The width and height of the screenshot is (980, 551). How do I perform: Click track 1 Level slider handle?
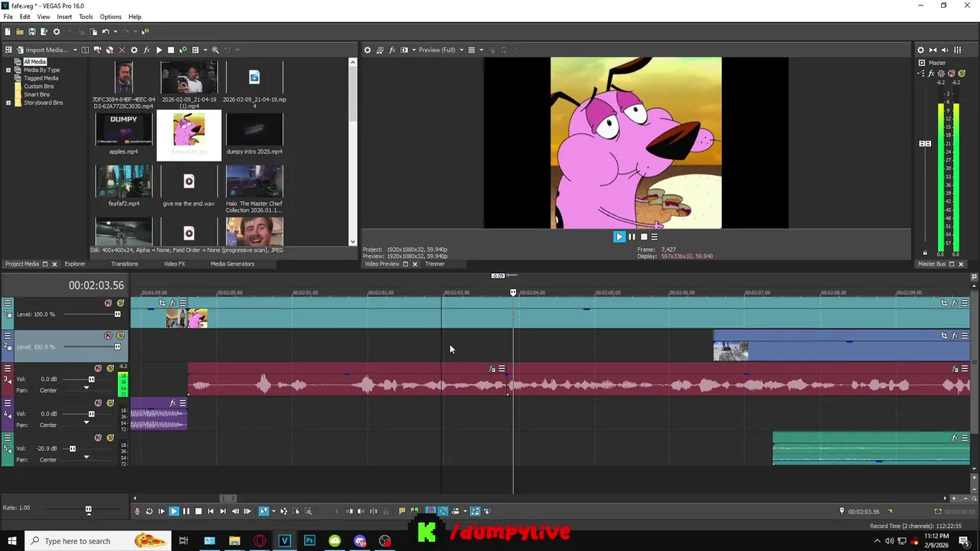point(117,314)
